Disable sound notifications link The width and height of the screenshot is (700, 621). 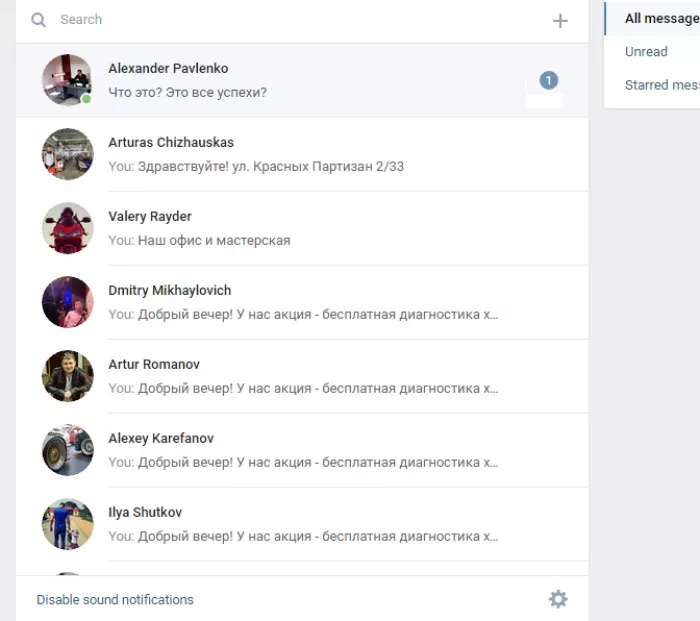(115, 600)
